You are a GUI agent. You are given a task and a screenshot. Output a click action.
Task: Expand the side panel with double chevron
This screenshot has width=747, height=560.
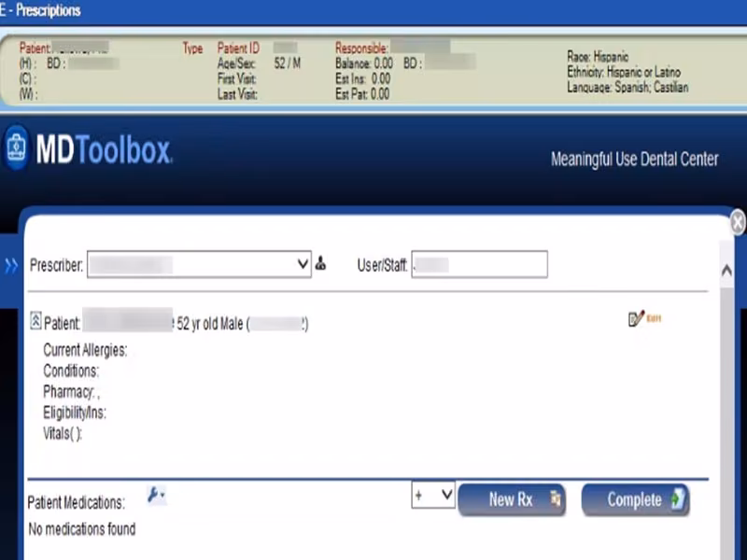pyautogui.click(x=11, y=266)
